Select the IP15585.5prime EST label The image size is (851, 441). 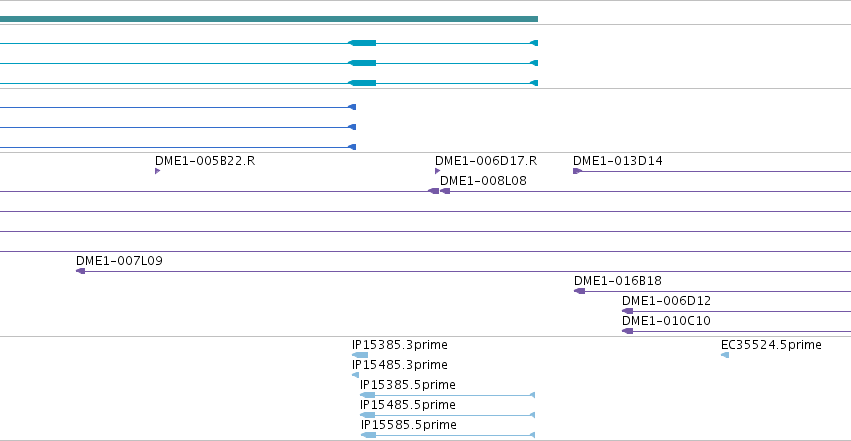point(409,425)
